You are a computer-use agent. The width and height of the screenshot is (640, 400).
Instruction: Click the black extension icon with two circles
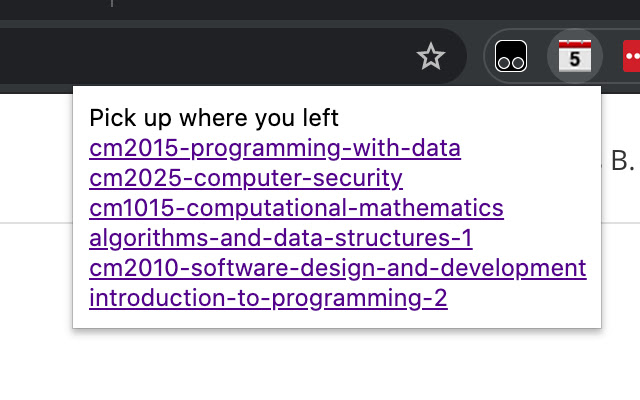pyautogui.click(x=512, y=57)
